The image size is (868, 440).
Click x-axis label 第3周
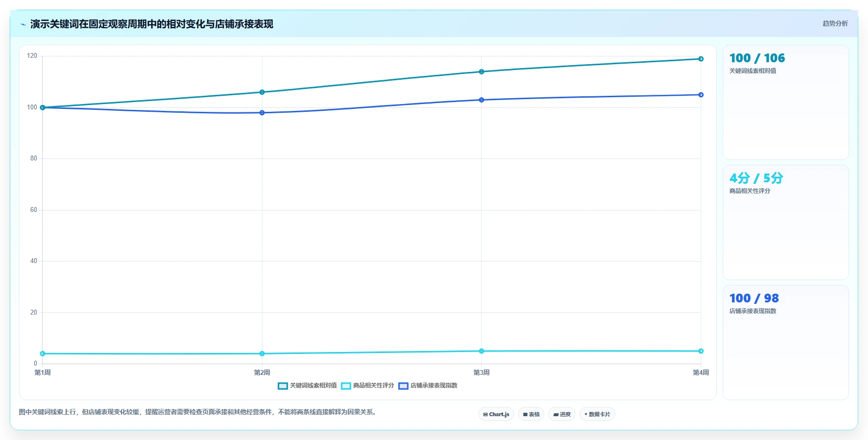(482, 372)
